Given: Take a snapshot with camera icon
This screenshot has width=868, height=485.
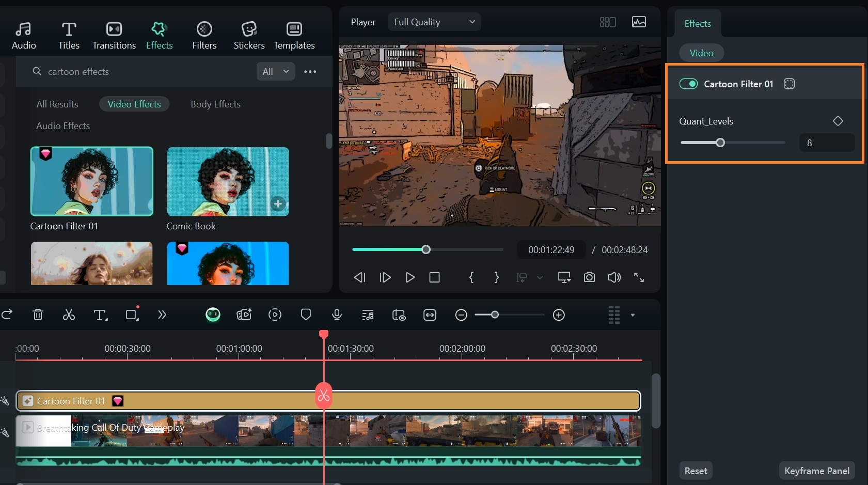Looking at the screenshot, I should coord(589,277).
